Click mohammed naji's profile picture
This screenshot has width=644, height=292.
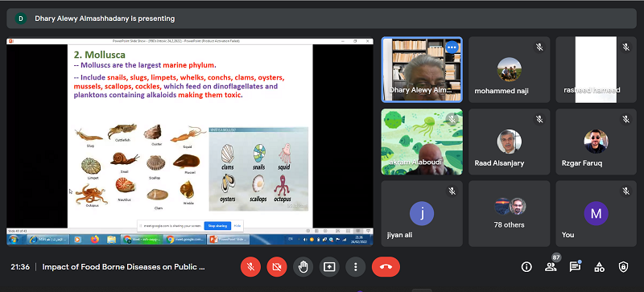pos(510,69)
